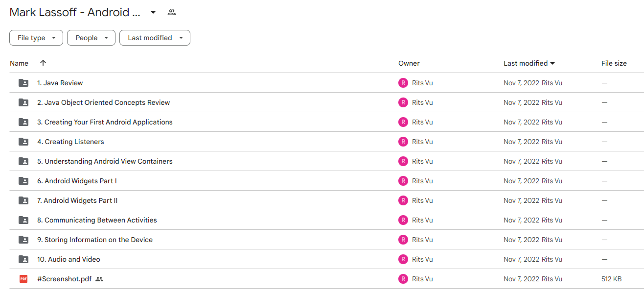Click the shared indicator next to #Screenshot.pdf

(99, 279)
